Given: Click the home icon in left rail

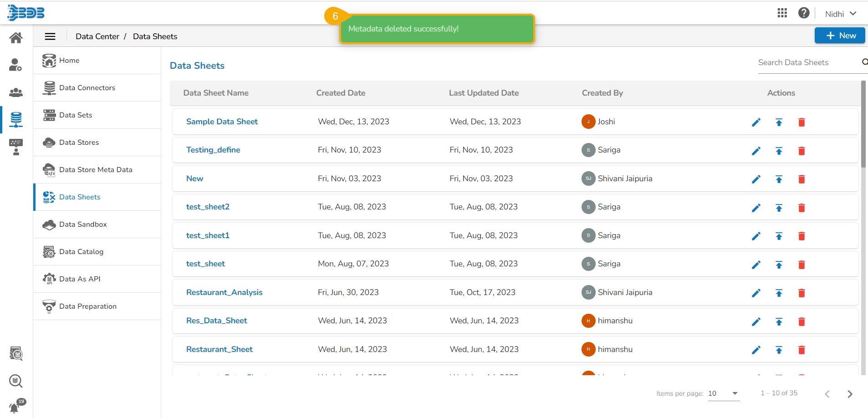Looking at the screenshot, I should [16, 37].
